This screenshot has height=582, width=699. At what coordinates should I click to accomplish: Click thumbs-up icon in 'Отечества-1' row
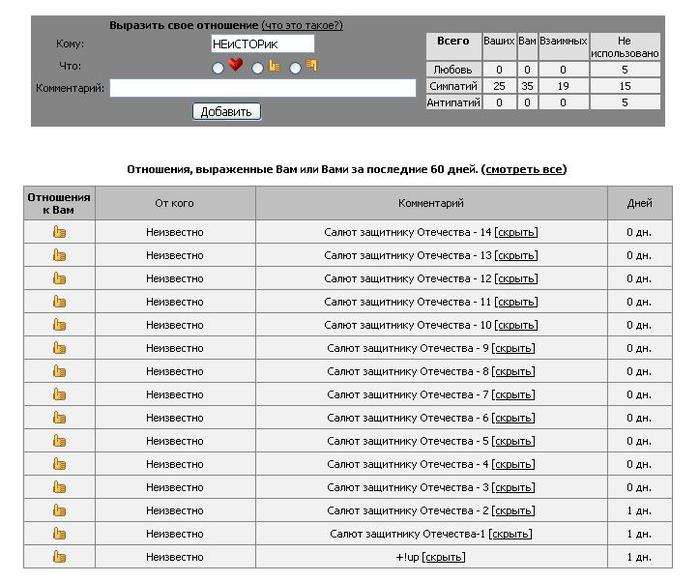(59, 533)
